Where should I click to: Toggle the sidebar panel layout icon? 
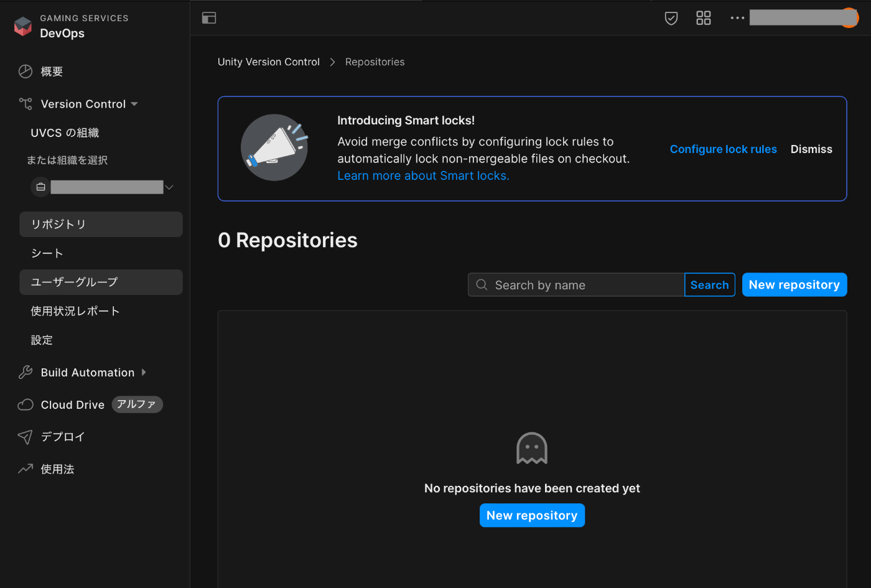click(209, 18)
